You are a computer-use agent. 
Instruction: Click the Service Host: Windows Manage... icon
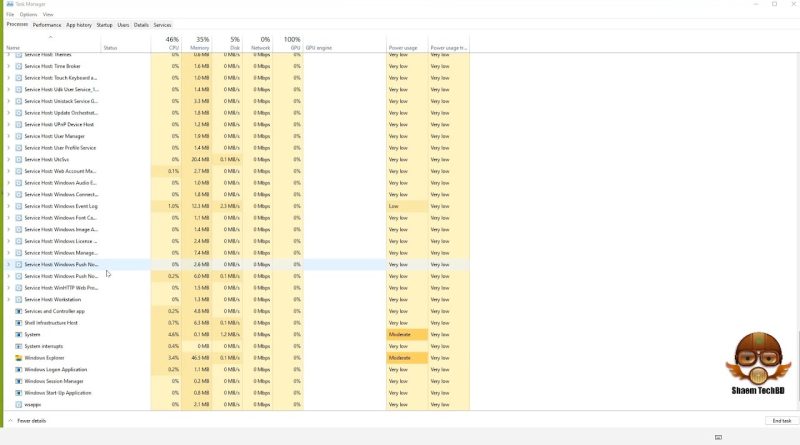pyautogui.click(x=19, y=253)
